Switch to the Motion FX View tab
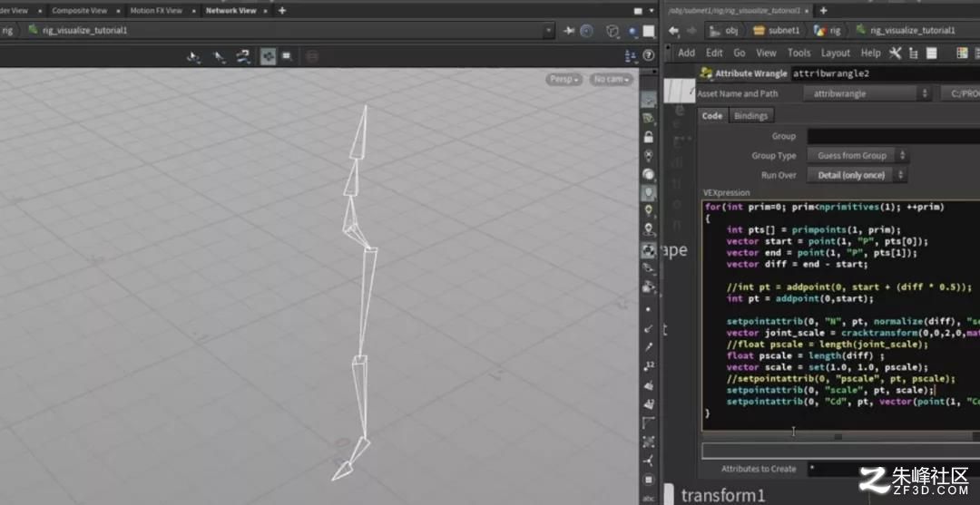 (x=156, y=11)
